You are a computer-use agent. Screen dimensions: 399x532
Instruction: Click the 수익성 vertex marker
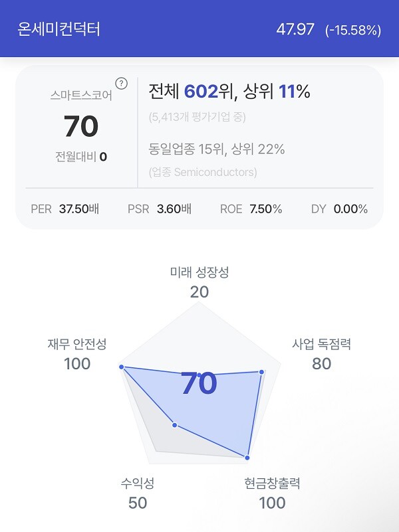coord(174,424)
